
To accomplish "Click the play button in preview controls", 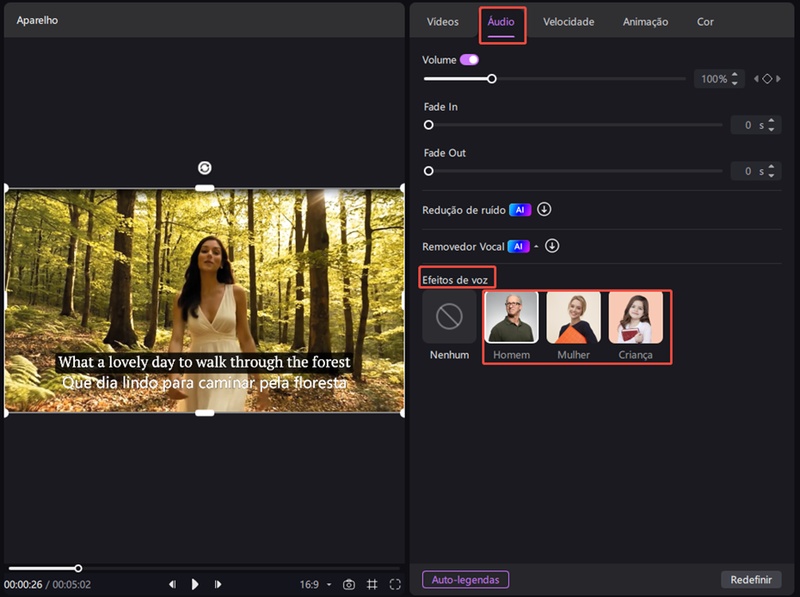I will 195,584.
